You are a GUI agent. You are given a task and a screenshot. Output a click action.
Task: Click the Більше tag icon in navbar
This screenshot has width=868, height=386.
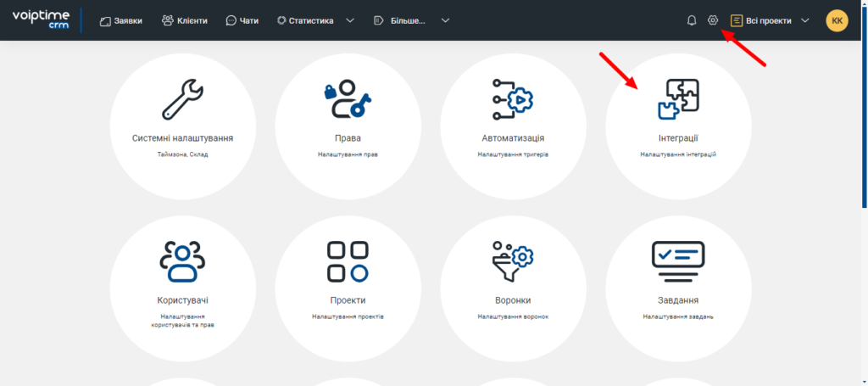(379, 20)
